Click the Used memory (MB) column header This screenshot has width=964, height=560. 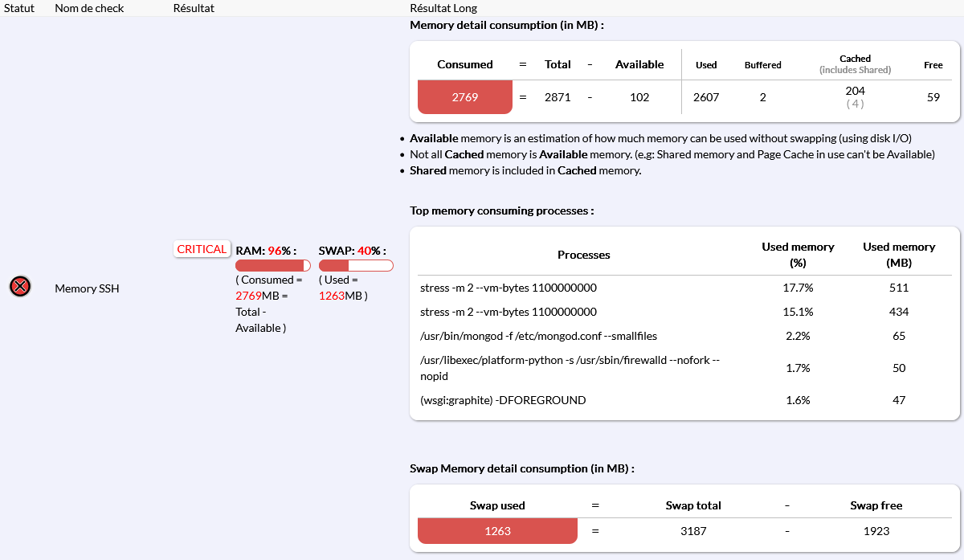[x=899, y=254]
